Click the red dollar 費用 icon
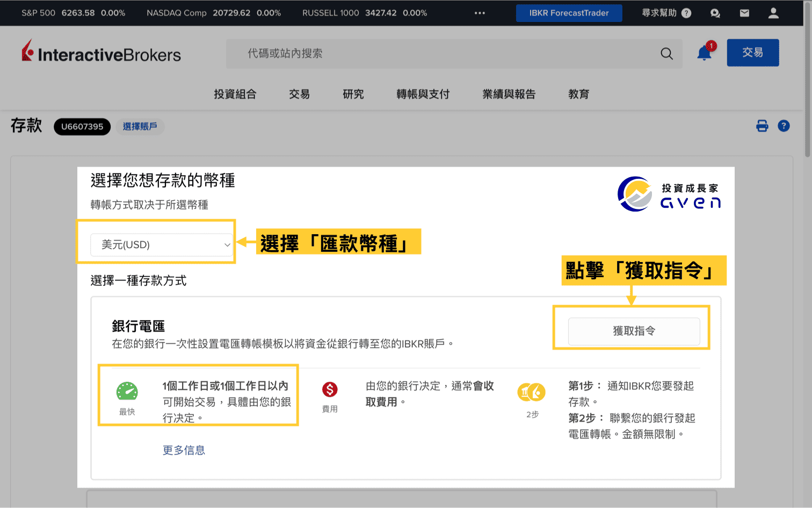Image resolution: width=812 pixels, height=508 pixels. (330, 389)
